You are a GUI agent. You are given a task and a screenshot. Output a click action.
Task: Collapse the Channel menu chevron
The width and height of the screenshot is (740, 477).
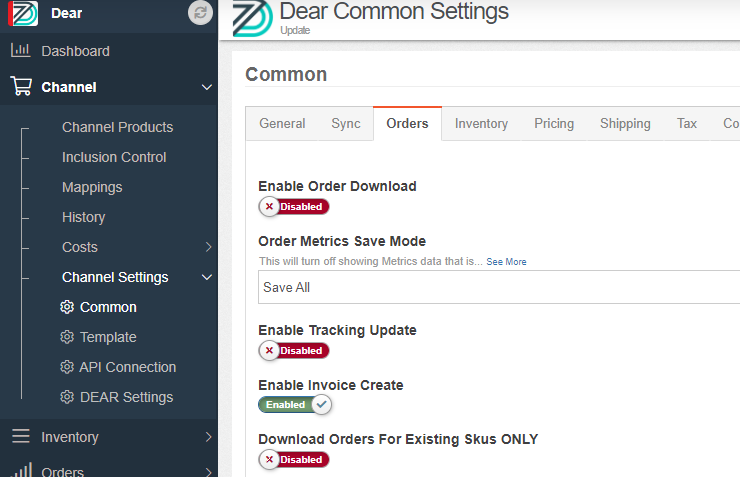tap(207, 87)
